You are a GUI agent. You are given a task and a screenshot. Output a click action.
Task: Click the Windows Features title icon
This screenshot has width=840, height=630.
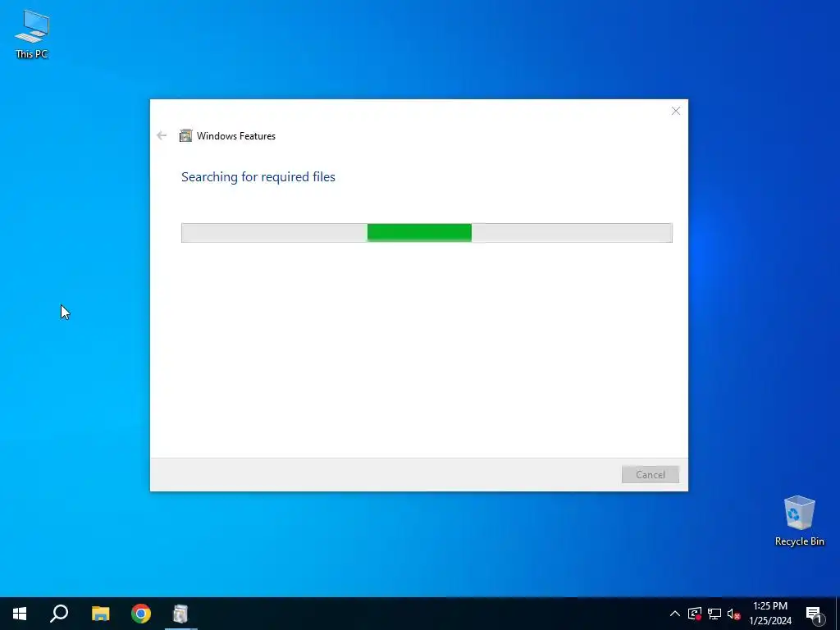pyautogui.click(x=185, y=135)
